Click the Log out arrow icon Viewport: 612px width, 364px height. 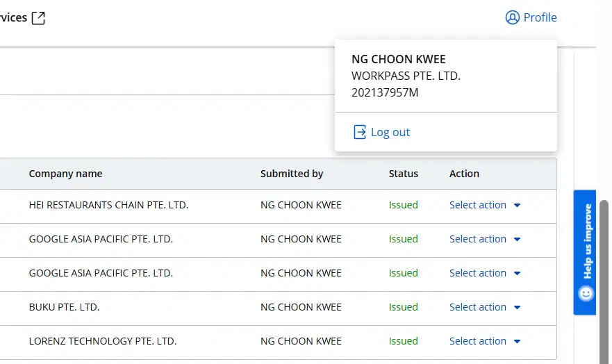(360, 132)
